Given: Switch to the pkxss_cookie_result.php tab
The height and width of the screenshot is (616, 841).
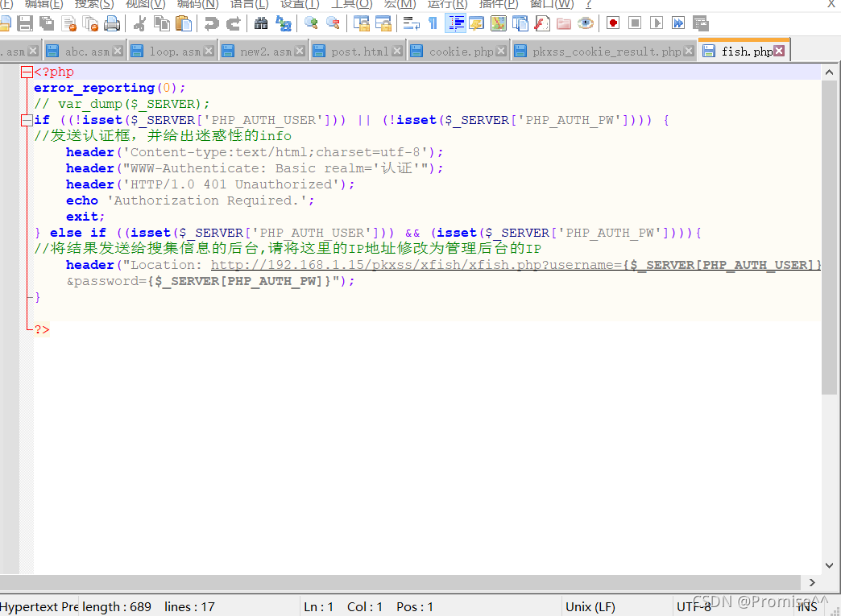Looking at the screenshot, I should (x=603, y=52).
